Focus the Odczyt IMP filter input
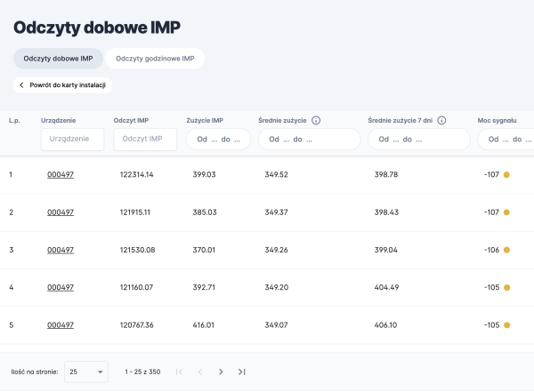The width and height of the screenshot is (534, 392). pos(145,140)
